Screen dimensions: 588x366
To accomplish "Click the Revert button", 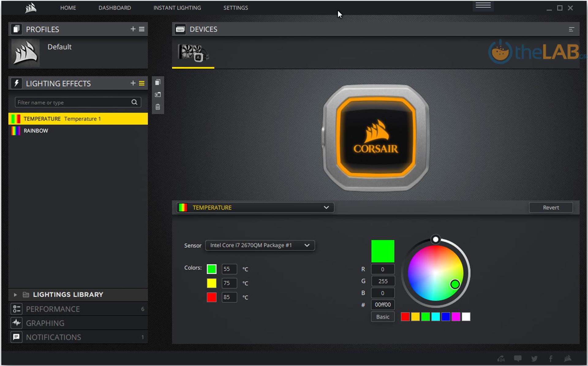I will (x=551, y=208).
